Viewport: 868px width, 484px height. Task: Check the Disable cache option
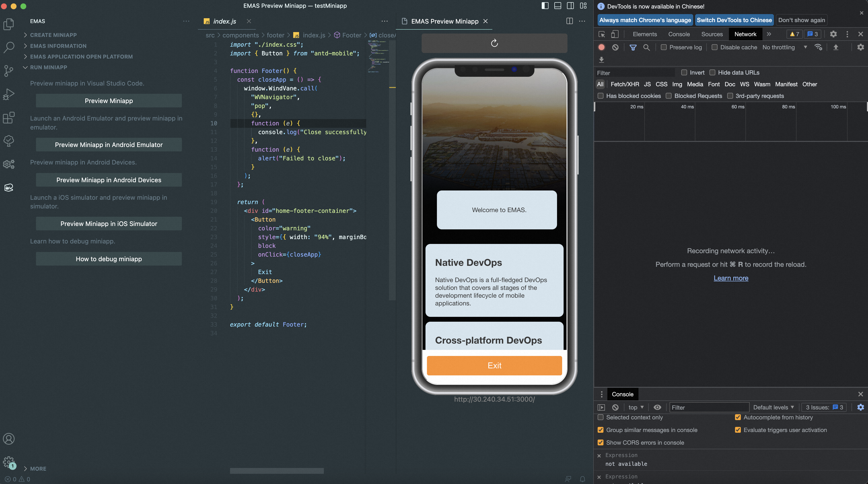tap(714, 47)
